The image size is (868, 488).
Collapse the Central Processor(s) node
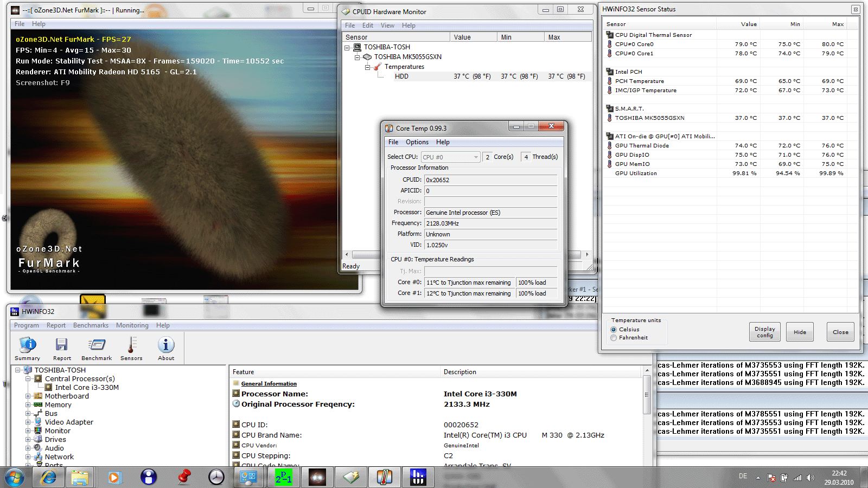point(28,379)
